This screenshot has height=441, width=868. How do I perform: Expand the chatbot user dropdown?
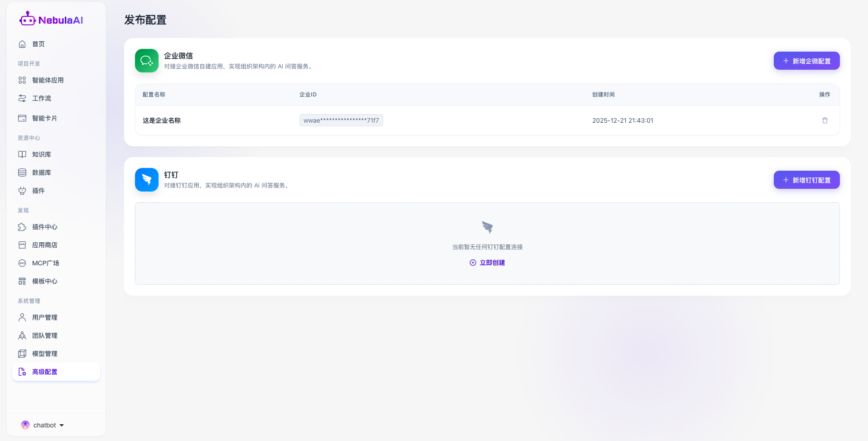click(62, 425)
